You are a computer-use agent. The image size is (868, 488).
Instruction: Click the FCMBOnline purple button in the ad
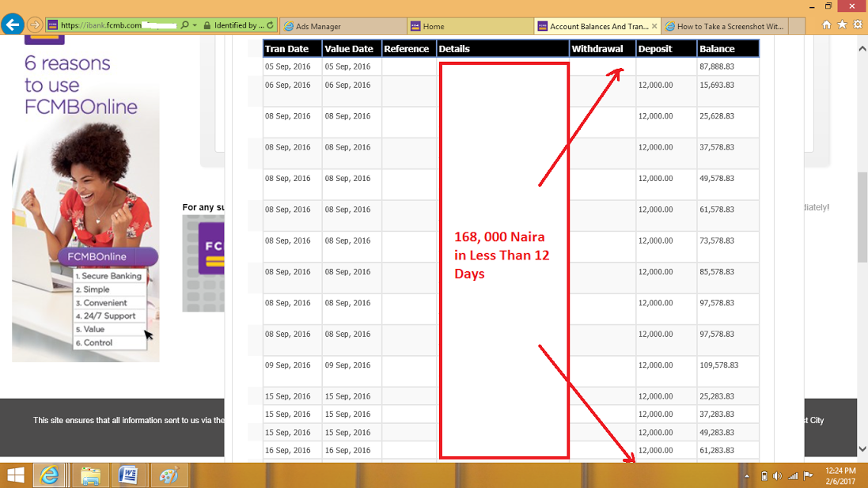click(x=108, y=257)
